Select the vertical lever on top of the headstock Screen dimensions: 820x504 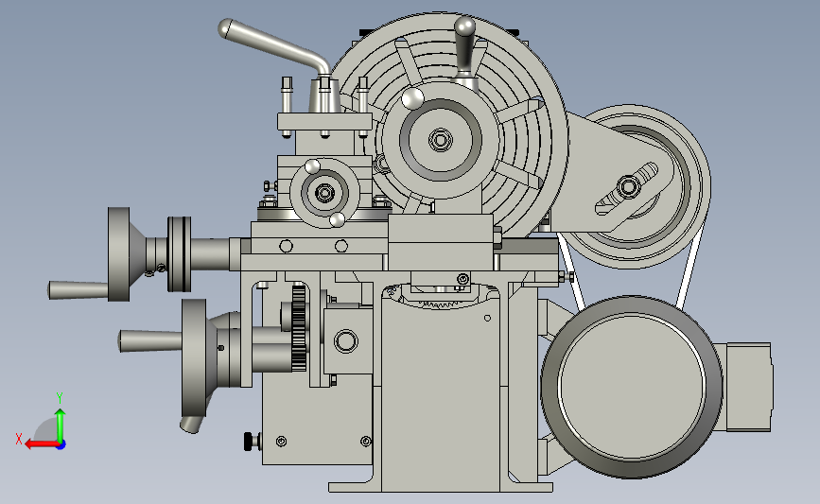(464, 46)
